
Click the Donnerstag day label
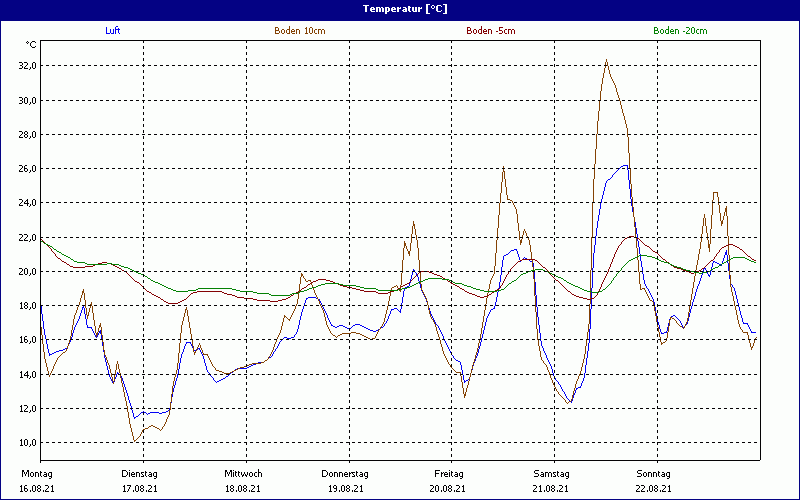pyautogui.click(x=345, y=474)
